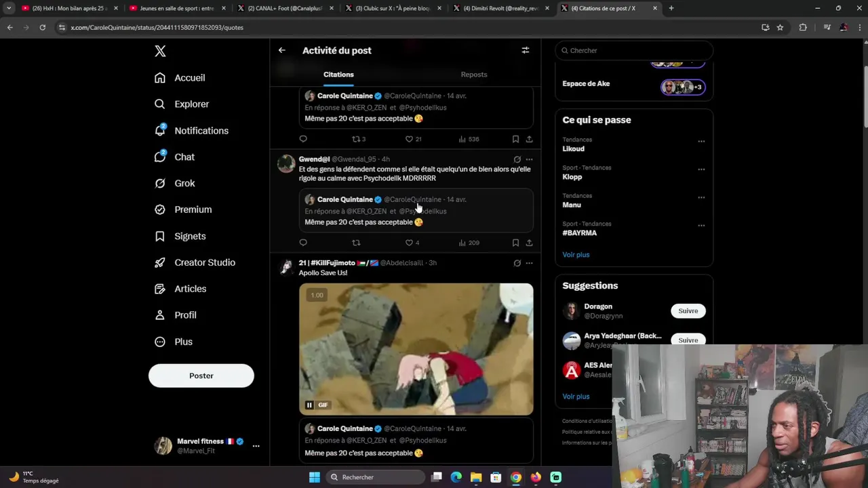Reply to the top quoted post with 536 views
Image resolution: width=868 pixels, height=488 pixels.
[303, 139]
